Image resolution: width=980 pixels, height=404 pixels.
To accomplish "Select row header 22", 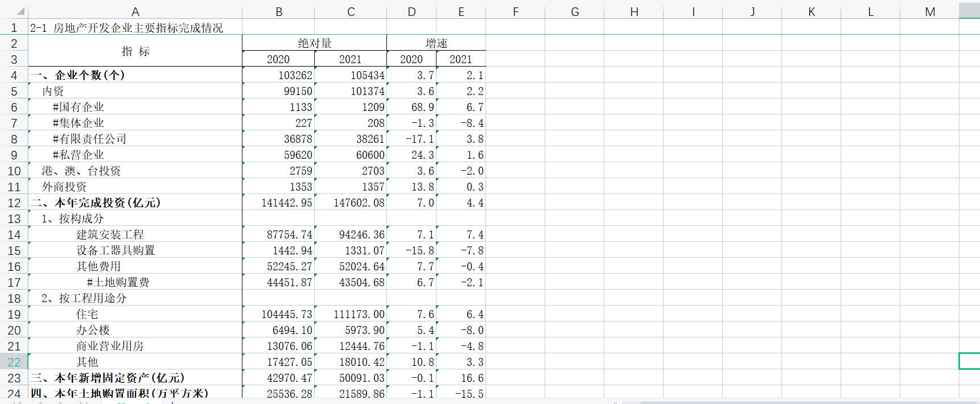I will 14,362.
